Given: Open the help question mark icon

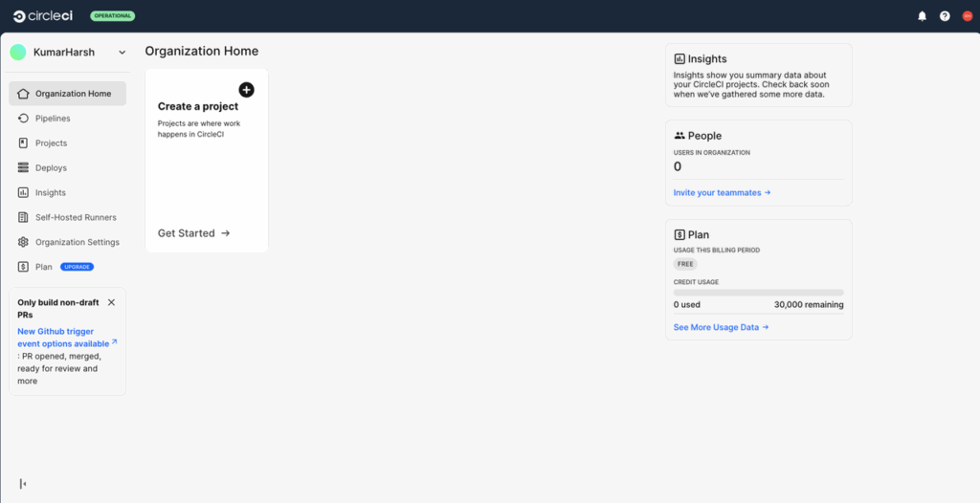Looking at the screenshot, I should pos(945,16).
